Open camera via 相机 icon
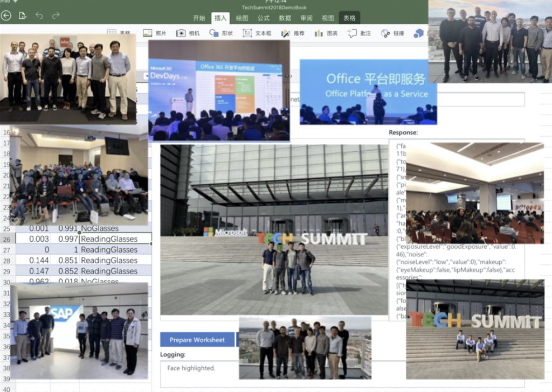The width and height of the screenshot is (552, 392). (188, 33)
